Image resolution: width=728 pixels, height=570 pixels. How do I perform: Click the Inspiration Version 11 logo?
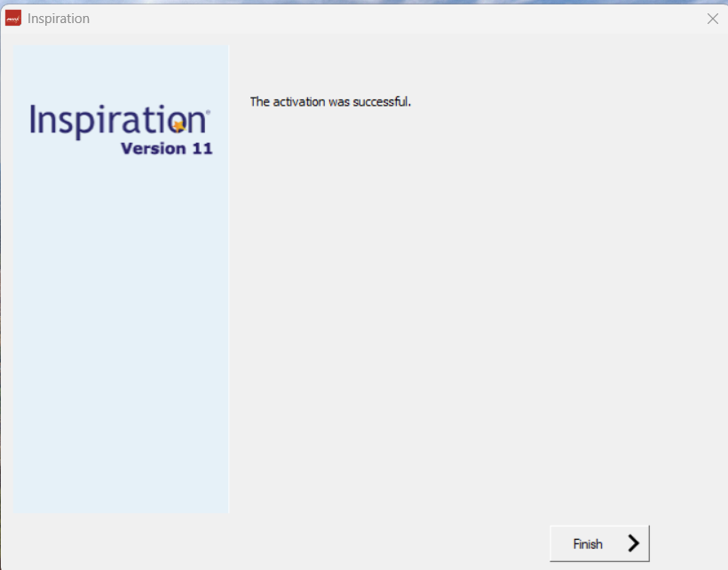[x=121, y=130]
